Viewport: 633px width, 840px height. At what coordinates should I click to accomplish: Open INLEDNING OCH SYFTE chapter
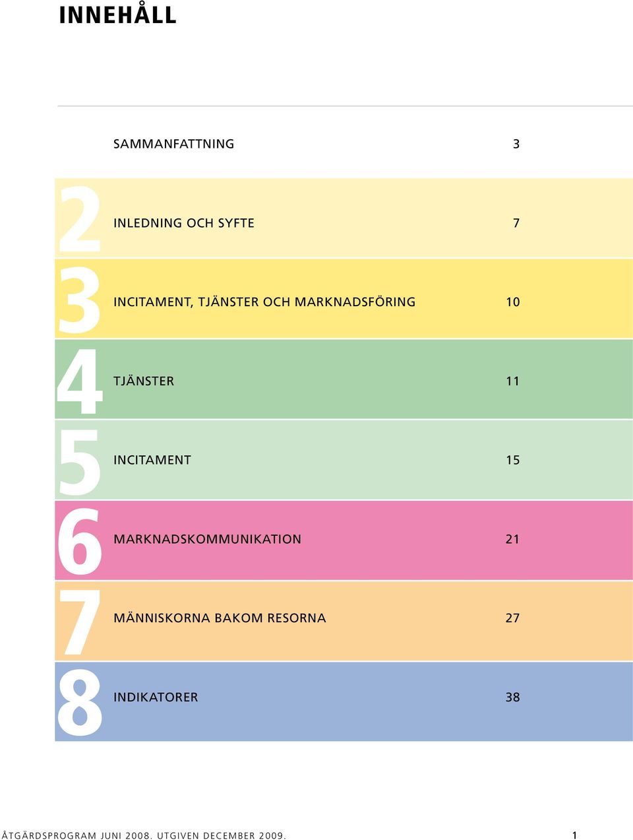[184, 223]
